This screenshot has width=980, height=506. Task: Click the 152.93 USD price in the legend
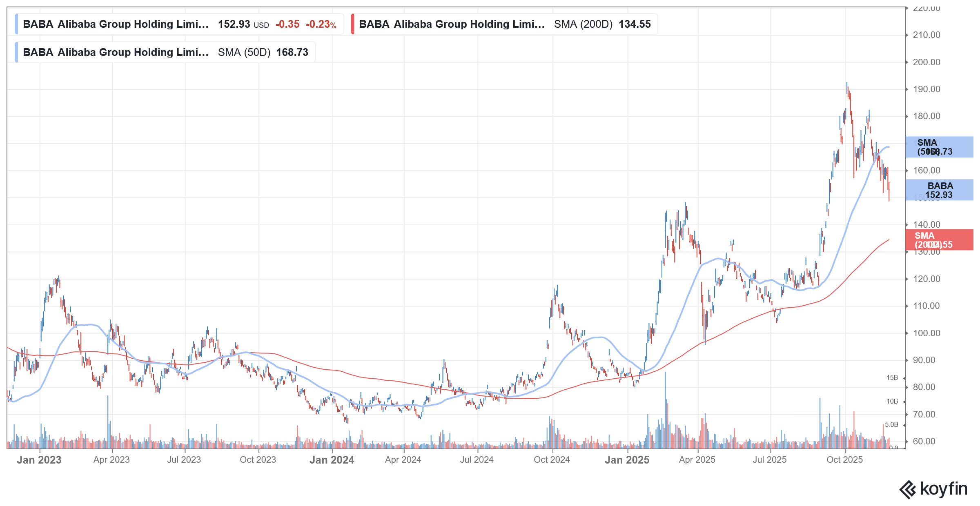pyautogui.click(x=234, y=24)
